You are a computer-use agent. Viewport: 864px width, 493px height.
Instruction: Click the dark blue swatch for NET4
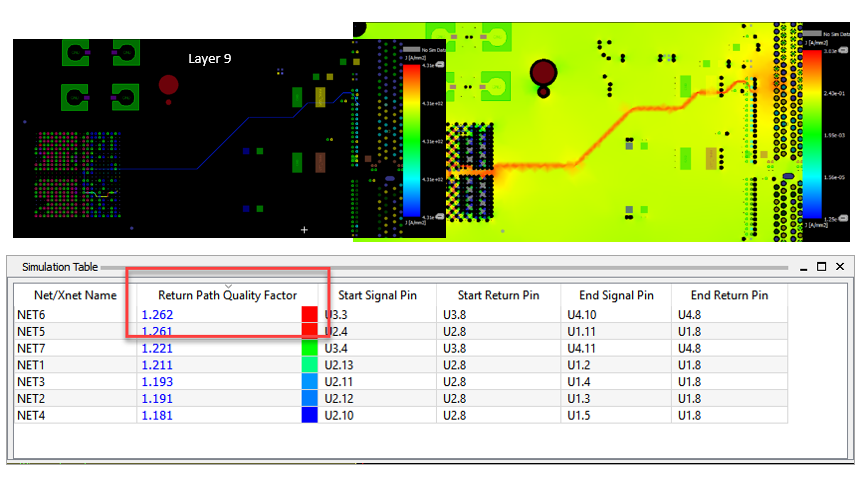click(310, 415)
